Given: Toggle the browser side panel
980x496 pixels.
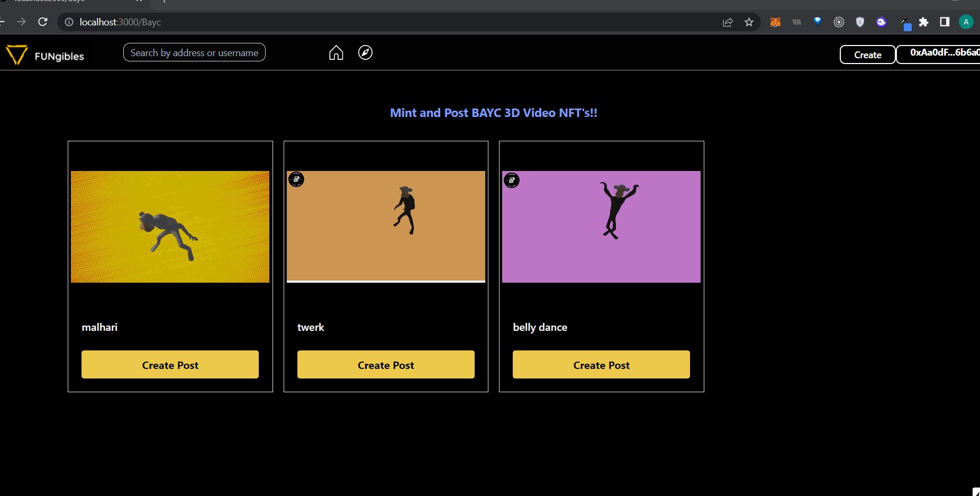Looking at the screenshot, I should [945, 22].
